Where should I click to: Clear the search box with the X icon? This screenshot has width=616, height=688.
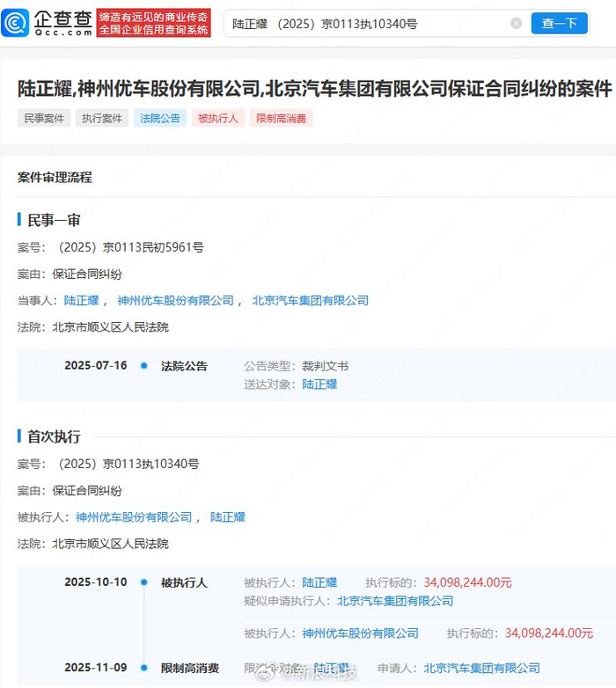click(x=517, y=23)
